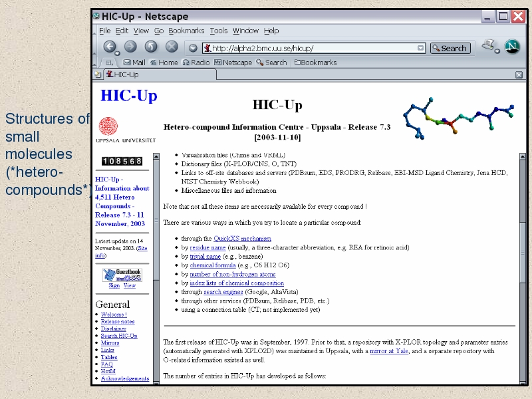Open the Search HIC-Up link
The width and height of the screenshot is (532, 399).
tap(119, 336)
